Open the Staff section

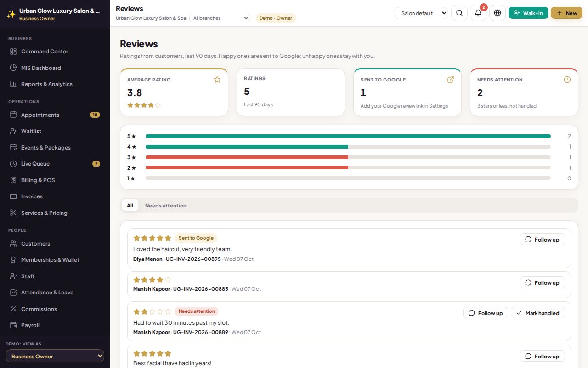[x=55, y=276]
